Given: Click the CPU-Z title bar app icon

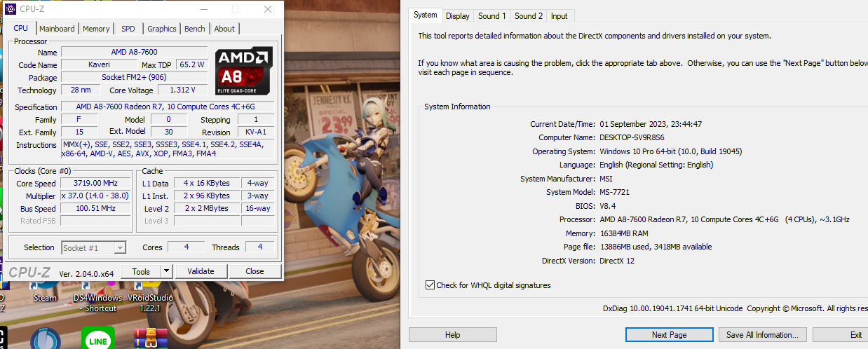Looking at the screenshot, I should (11, 10).
